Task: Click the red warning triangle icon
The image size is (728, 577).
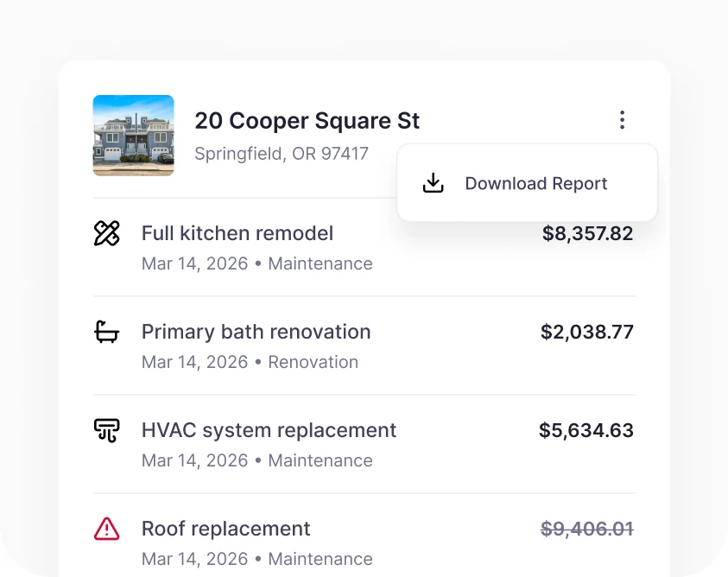Action: [107, 529]
